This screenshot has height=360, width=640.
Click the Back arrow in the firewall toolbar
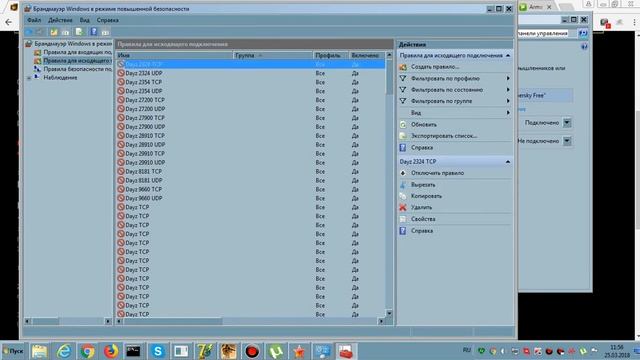pyautogui.click(x=29, y=32)
